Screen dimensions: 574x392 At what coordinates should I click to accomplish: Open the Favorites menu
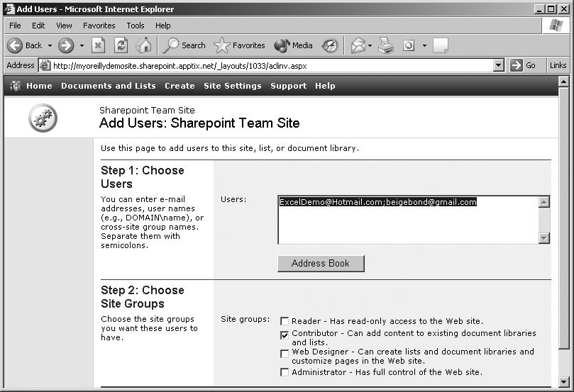[99, 26]
